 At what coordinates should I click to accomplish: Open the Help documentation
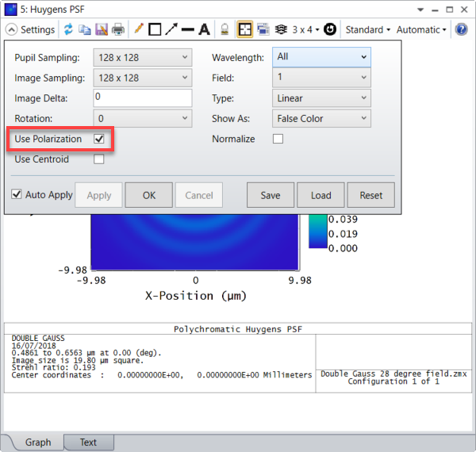461,29
